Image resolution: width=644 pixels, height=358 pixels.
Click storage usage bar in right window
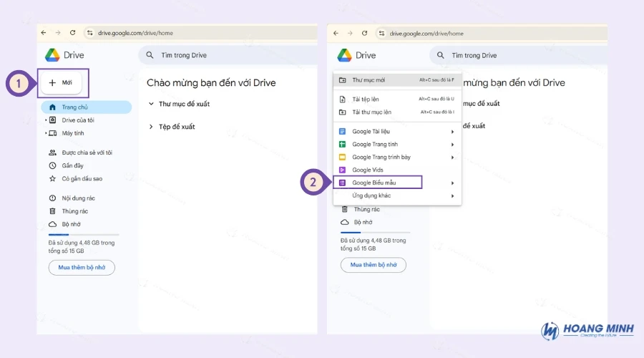pos(376,232)
